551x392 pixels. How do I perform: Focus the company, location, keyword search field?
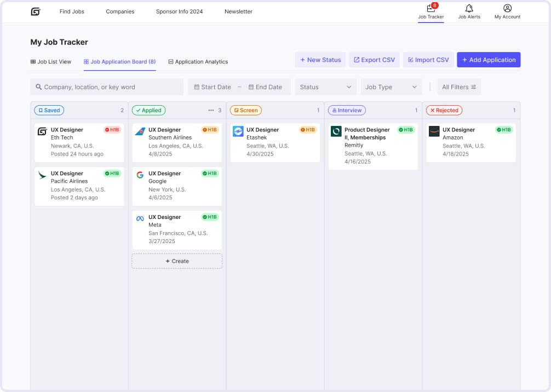[107, 87]
